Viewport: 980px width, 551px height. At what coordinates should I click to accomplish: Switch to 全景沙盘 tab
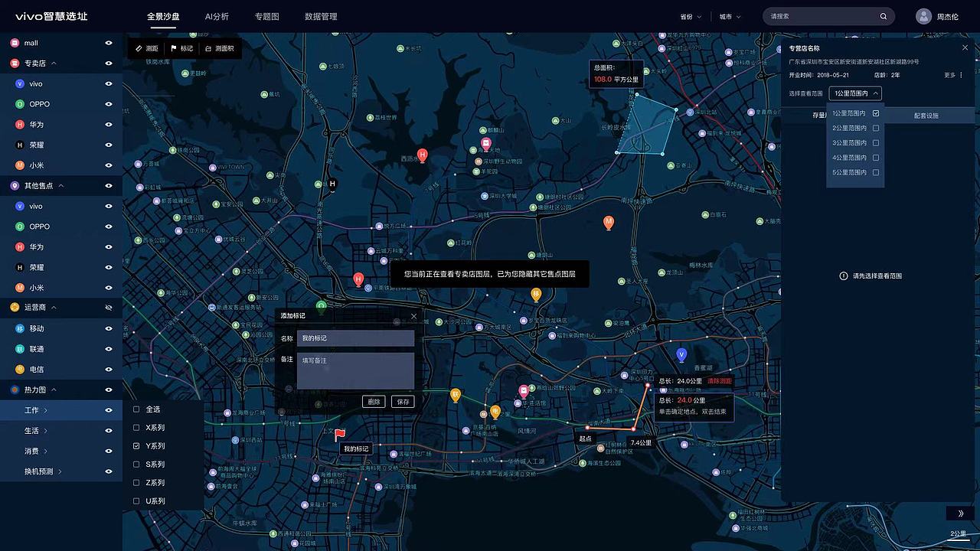tap(164, 16)
